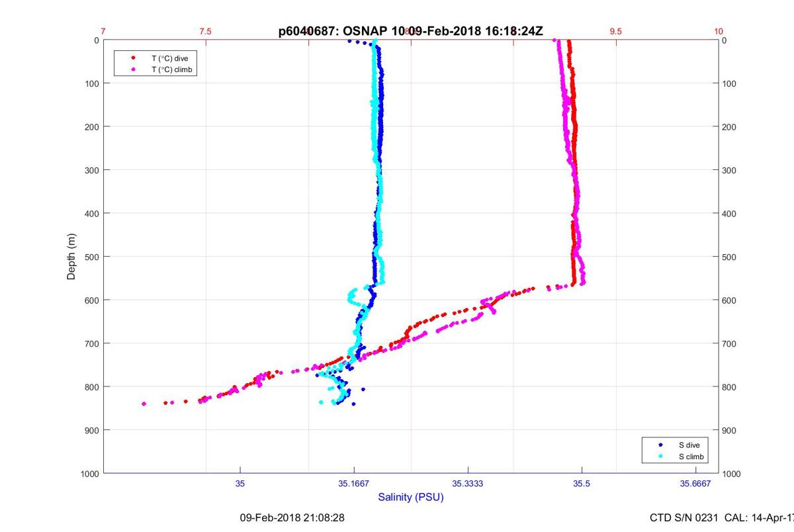Click the plot title p6040687 OSNAP
The width and height of the screenshot is (794, 532).
pos(411,31)
